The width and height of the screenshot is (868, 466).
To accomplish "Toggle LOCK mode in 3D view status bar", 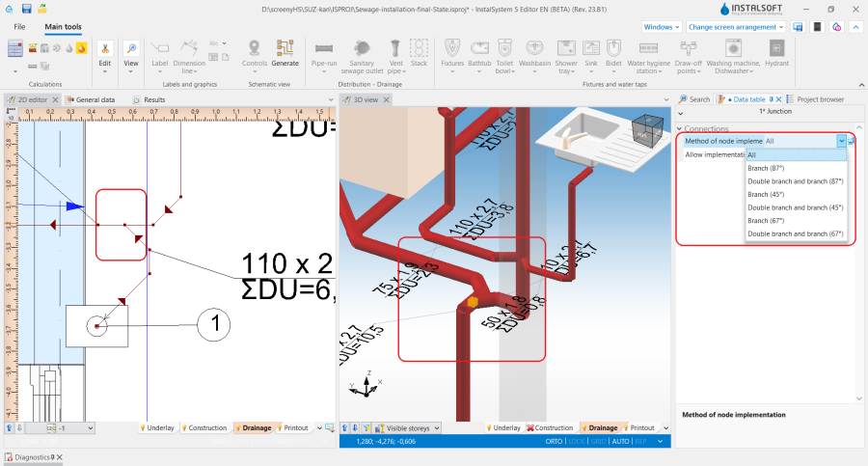I will tap(577, 442).
